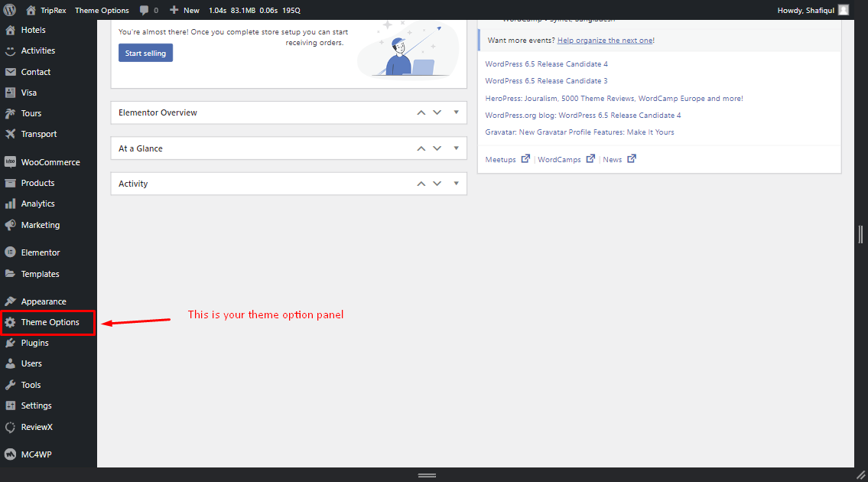Viewport: 868px width, 482px height.
Task: Click the ReviewX icon in sidebar
Action: click(x=10, y=427)
